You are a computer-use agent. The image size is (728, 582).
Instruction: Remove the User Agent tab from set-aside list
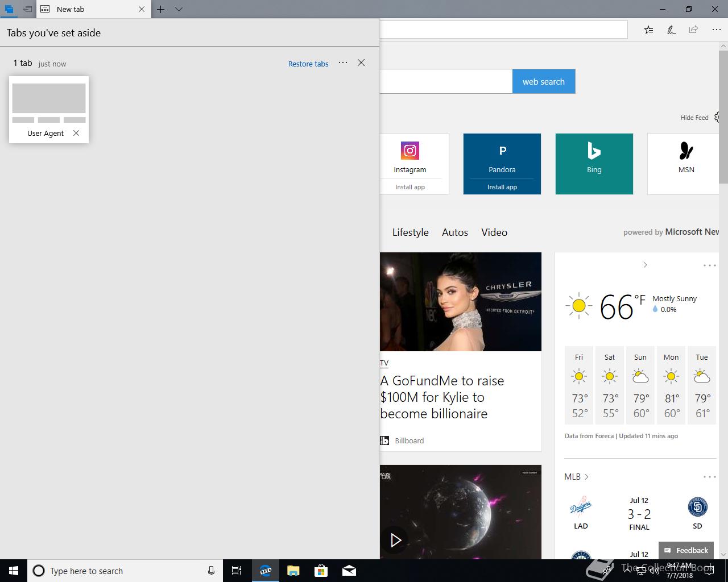(x=76, y=133)
